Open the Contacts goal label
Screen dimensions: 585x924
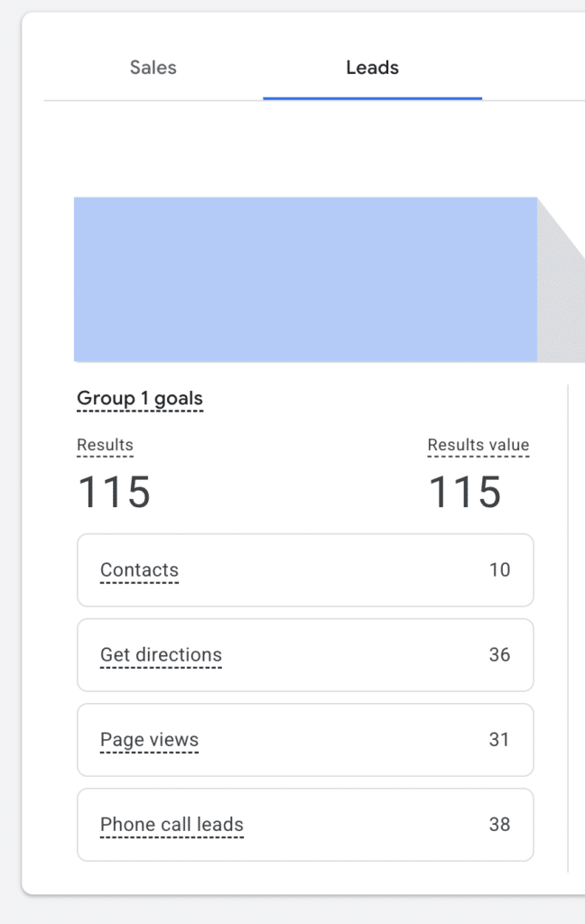(x=139, y=570)
